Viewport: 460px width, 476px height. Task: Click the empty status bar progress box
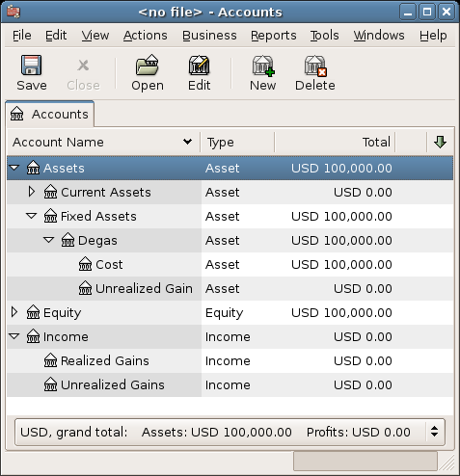[x=365, y=462]
